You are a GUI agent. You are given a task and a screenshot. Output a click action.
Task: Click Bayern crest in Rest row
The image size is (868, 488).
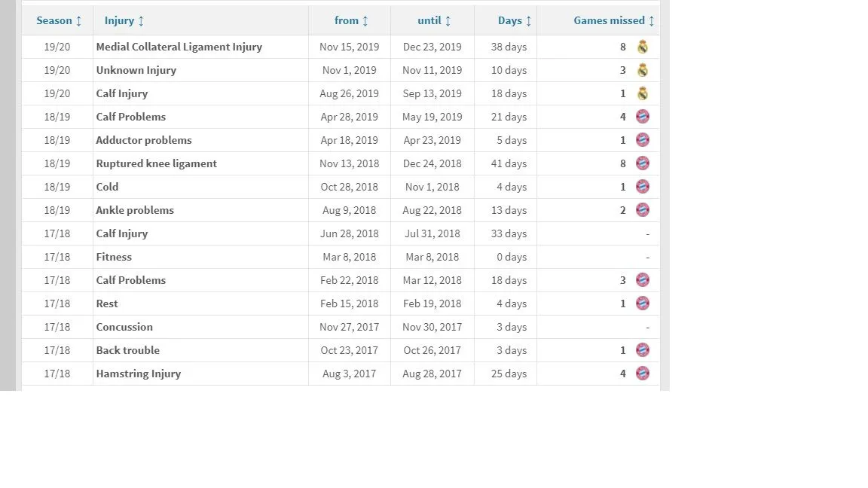[x=642, y=303]
